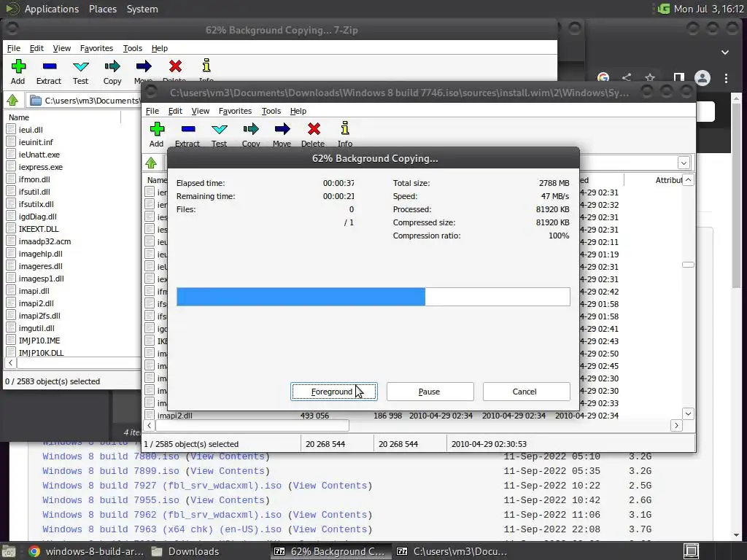The image size is (747, 560).
Task: Open Chrome three-dot menu
Action: click(726, 78)
